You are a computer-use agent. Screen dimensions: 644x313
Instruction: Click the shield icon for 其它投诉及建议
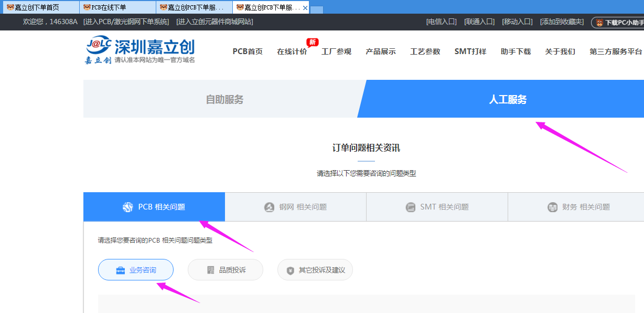coord(291,270)
